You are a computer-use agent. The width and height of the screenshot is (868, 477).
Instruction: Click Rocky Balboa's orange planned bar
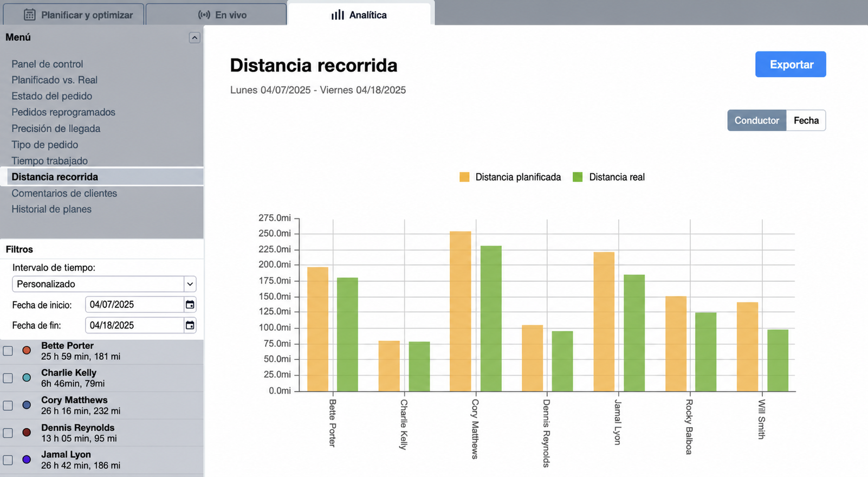click(676, 344)
